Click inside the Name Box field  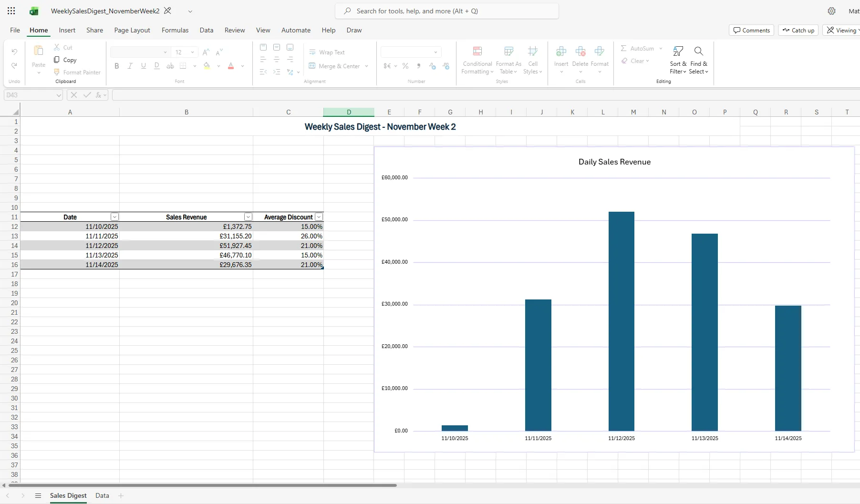click(x=29, y=95)
